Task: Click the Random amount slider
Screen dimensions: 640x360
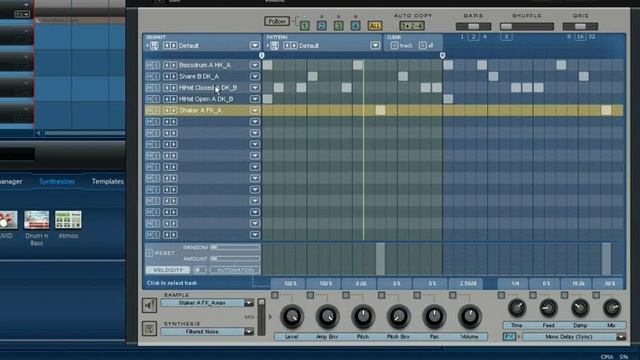Action: coord(235,247)
